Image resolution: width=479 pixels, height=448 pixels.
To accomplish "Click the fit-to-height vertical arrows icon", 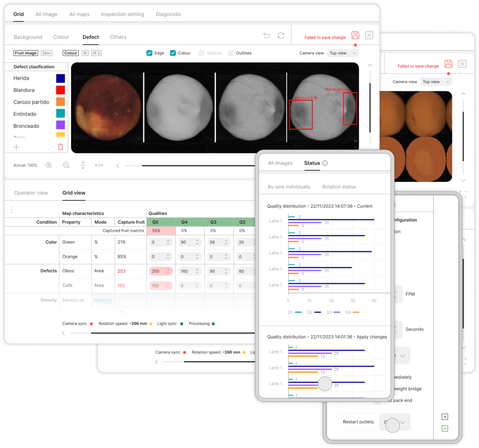I will pyautogui.click(x=83, y=165).
